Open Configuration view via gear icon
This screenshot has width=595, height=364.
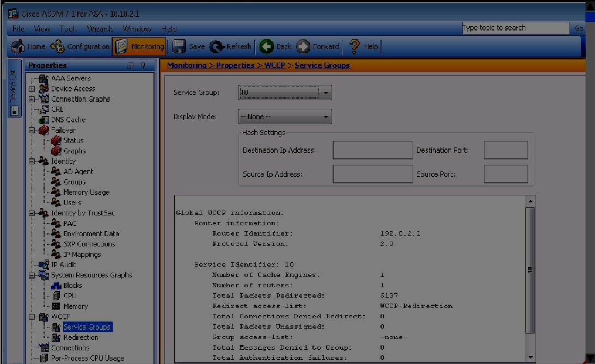coord(57,46)
